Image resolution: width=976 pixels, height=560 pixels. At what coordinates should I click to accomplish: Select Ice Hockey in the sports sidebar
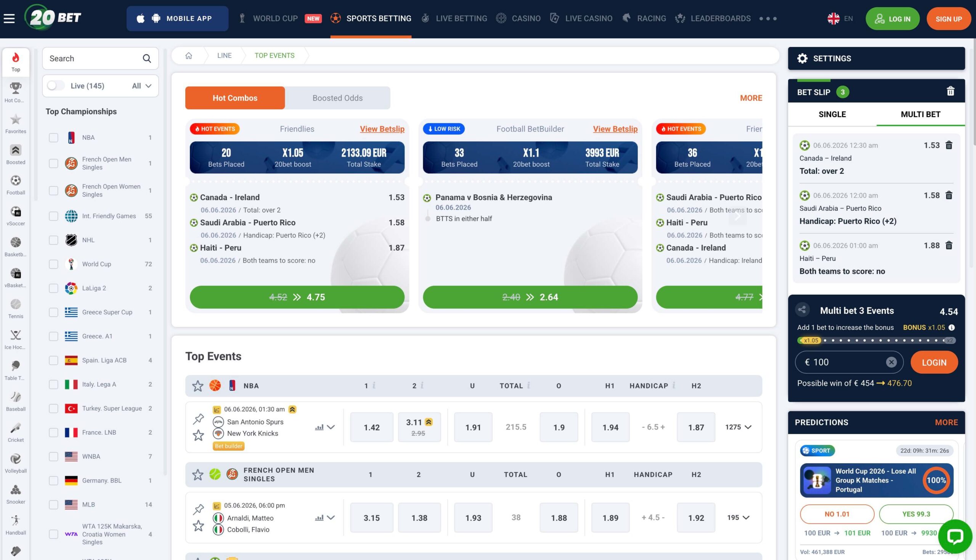click(x=16, y=339)
